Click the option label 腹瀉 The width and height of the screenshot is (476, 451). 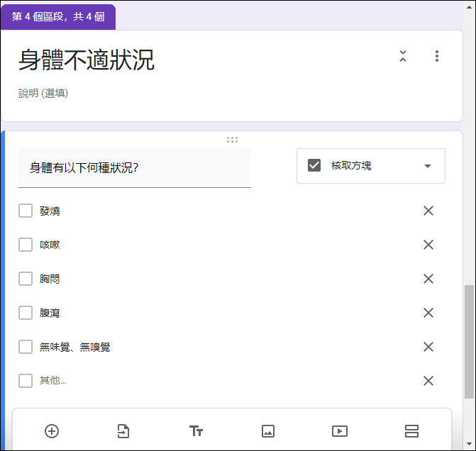click(x=50, y=313)
